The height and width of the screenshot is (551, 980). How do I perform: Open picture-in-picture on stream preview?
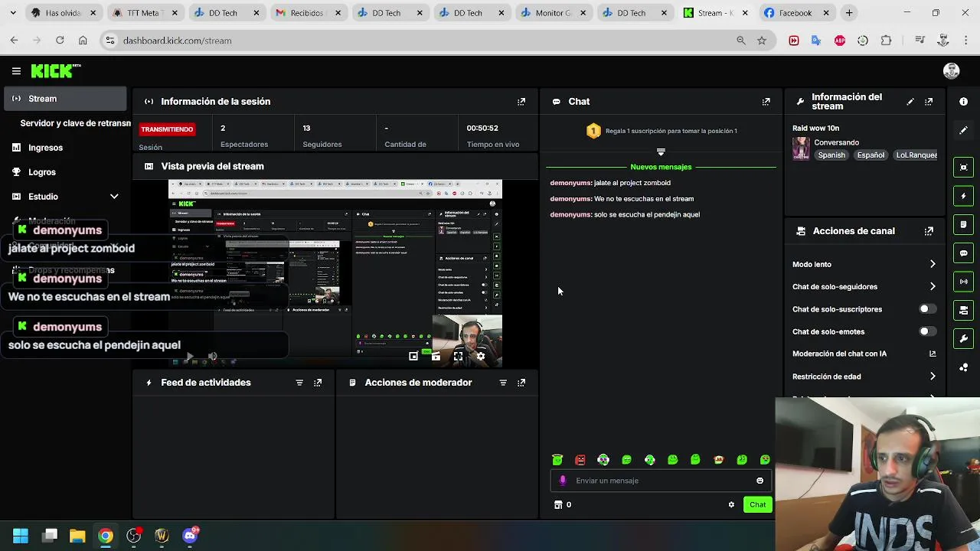[x=413, y=356]
